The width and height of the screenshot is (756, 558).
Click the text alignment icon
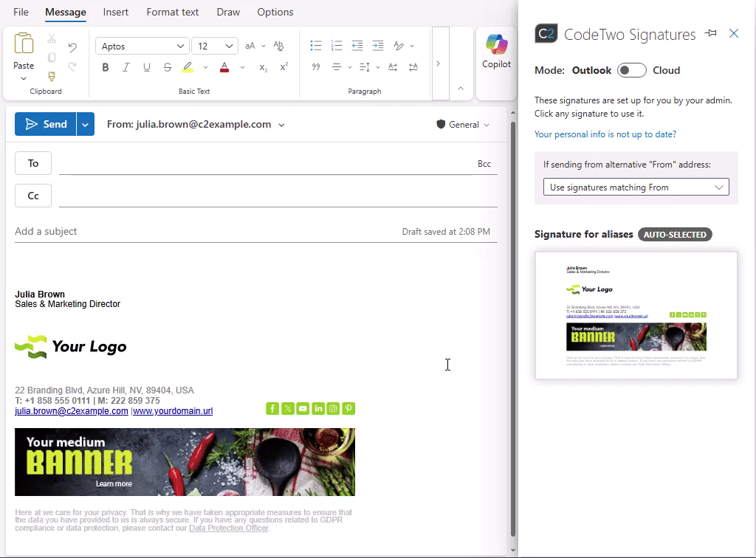click(x=337, y=67)
